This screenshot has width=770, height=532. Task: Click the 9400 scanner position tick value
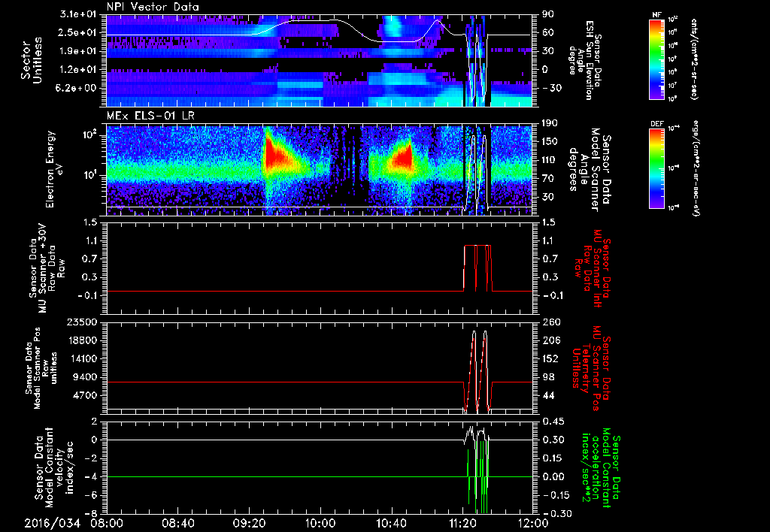(x=86, y=377)
